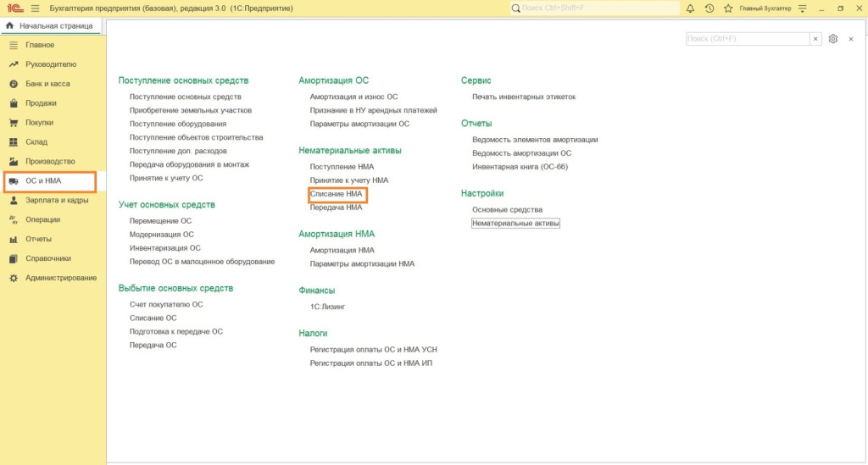This screenshot has width=868, height=465.
Task: Click the 1C logo icon
Action: [x=15, y=8]
